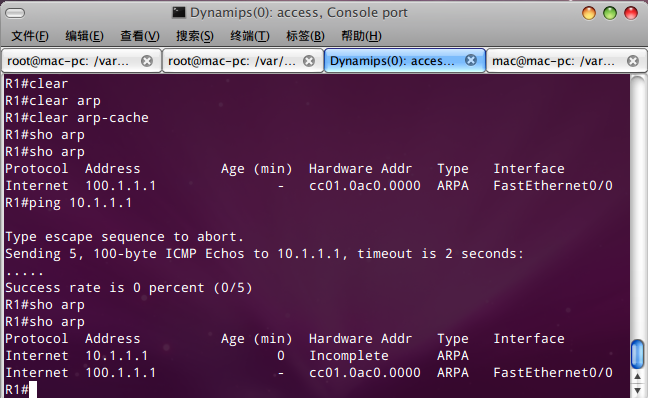Maximize window with green button
The image size is (648, 398).
pos(610,13)
